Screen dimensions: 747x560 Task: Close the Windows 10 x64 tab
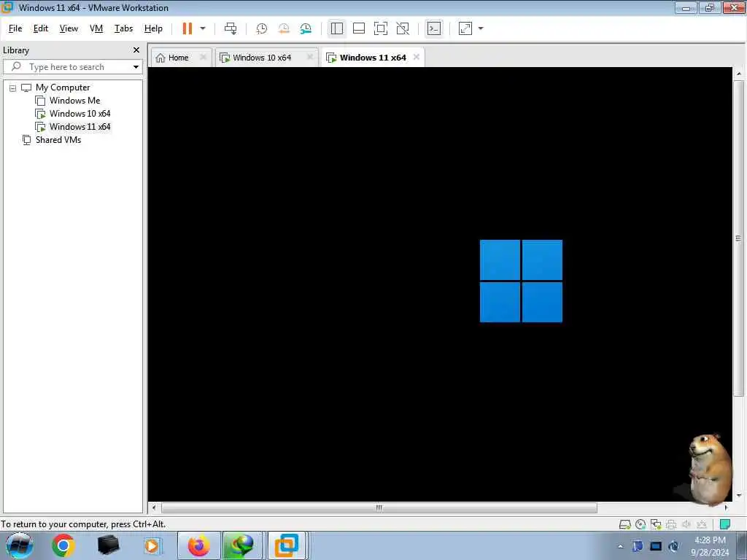310,57
